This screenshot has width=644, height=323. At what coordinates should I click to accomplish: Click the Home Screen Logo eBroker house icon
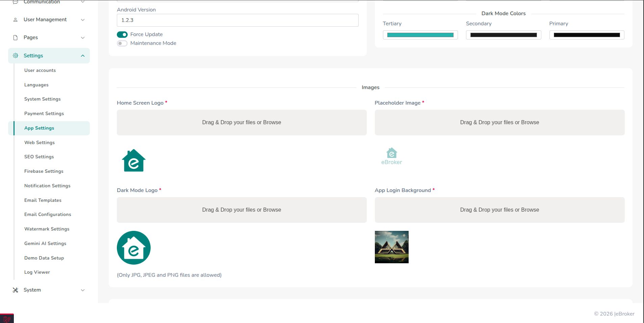click(133, 160)
